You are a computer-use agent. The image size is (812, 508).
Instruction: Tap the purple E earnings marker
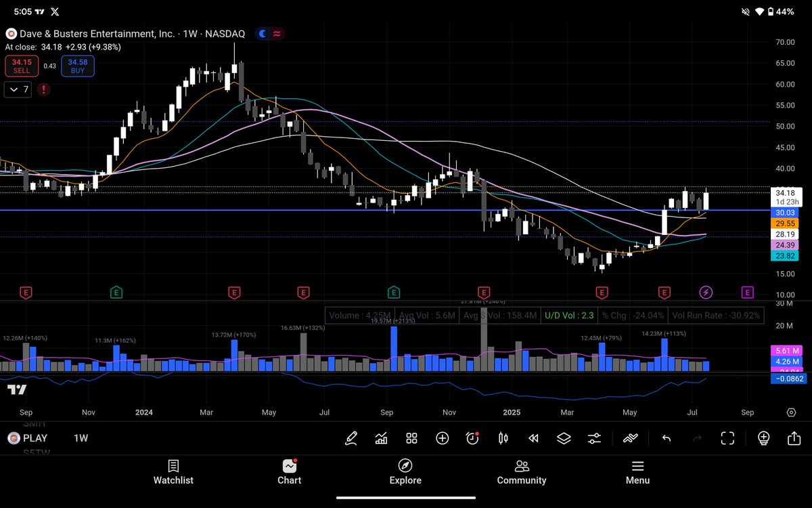tap(747, 293)
